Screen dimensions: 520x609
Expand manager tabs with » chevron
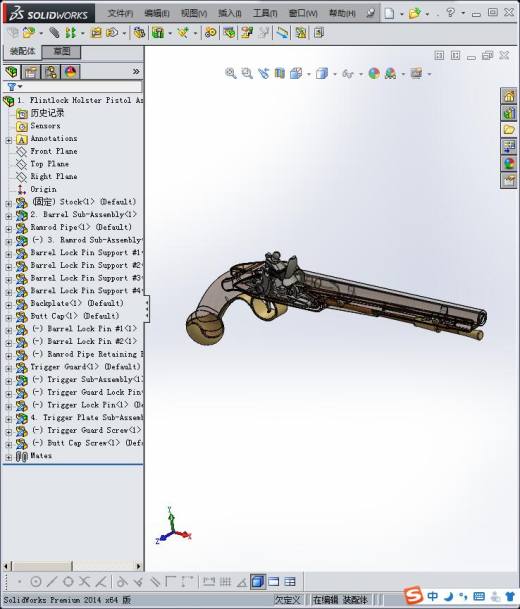coord(136,71)
